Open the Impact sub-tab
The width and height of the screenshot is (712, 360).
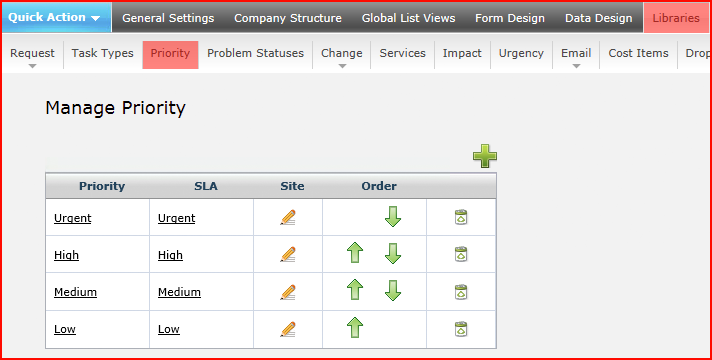(462, 53)
